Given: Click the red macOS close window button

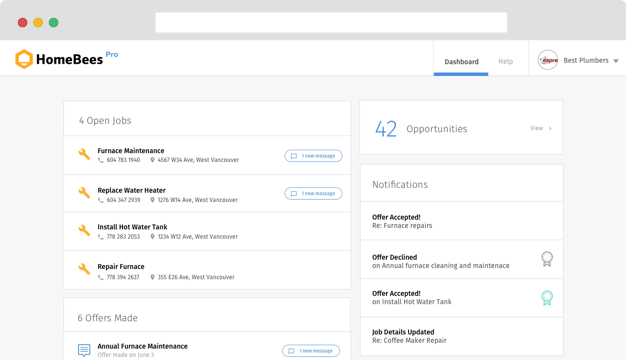Looking at the screenshot, I should click(x=22, y=22).
